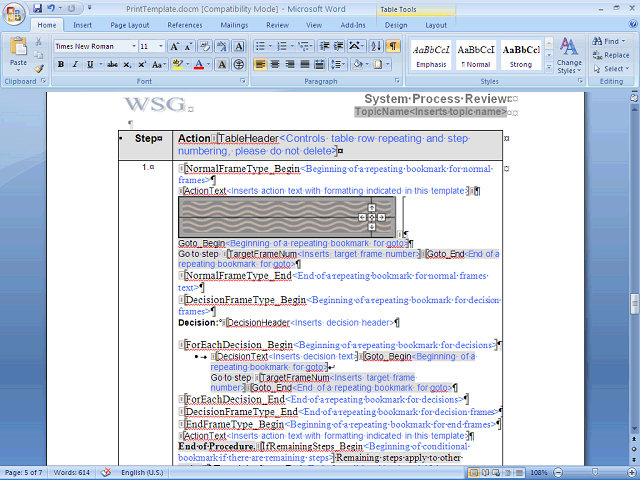Grow font size with large A button
This screenshot has width=640, height=480.
pos(174,46)
